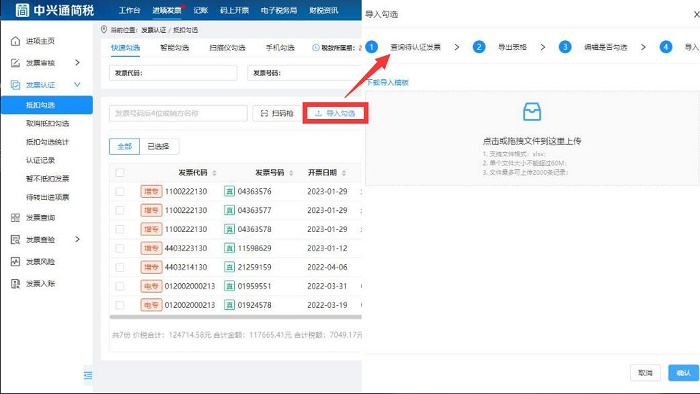Screen dimensions: 700x394
Task: Click the file upload drop area
Action: coord(532,138)
